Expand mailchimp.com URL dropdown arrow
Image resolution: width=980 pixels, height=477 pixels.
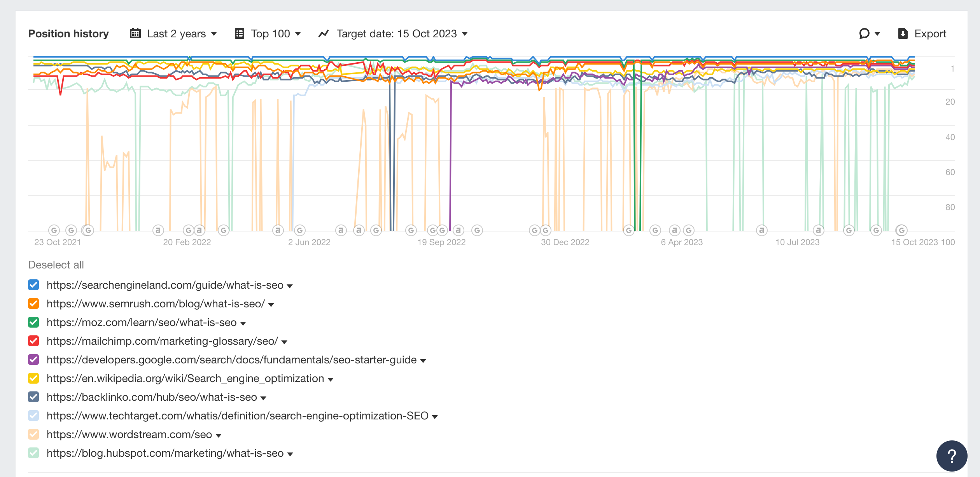[284, 342]
